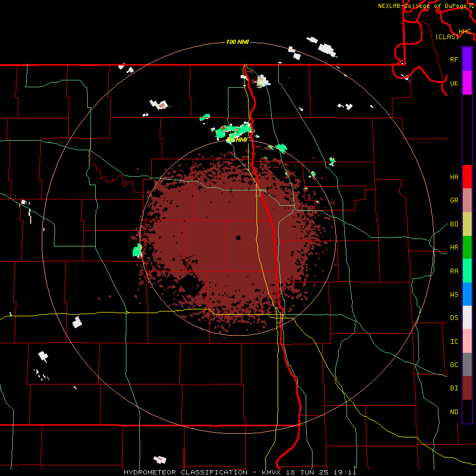This screenshot has width=476, height=476.
Task: Click the 'RF' legend label
Action: click(454, 59)
